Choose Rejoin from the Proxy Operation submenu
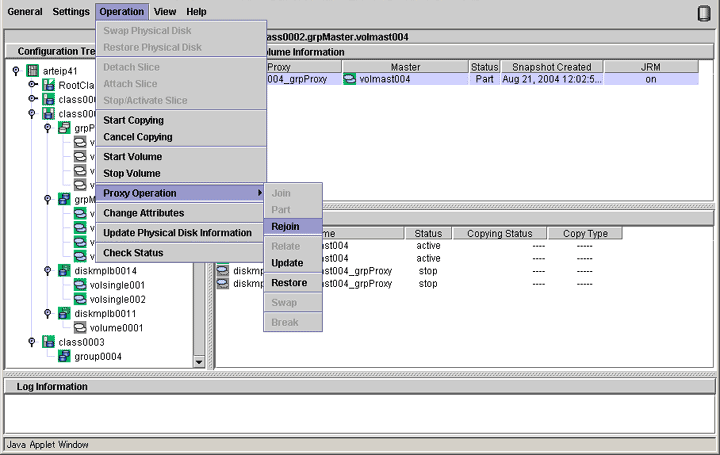 (x=285, y=226)
